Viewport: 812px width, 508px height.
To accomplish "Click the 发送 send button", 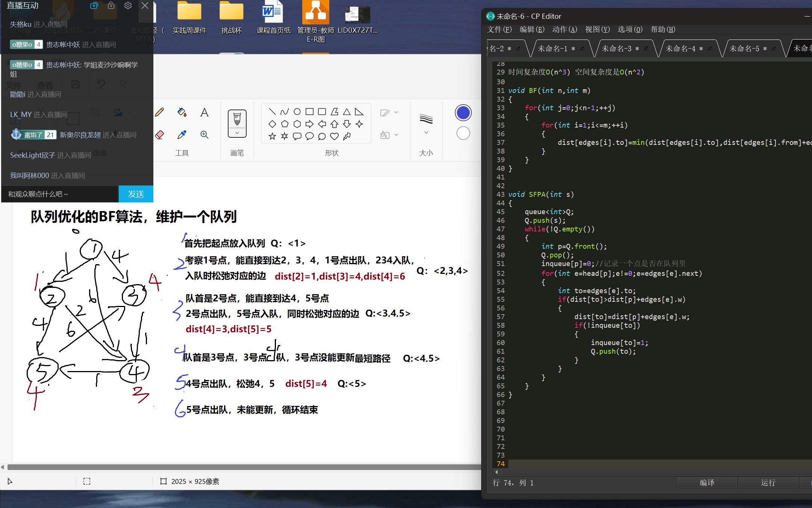I will [136, 194].
